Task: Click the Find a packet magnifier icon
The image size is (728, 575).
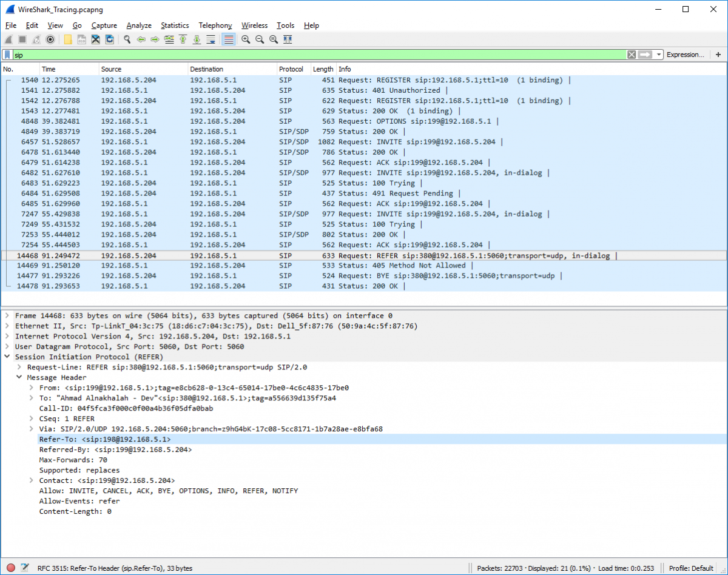Action: tap(127, 39)
